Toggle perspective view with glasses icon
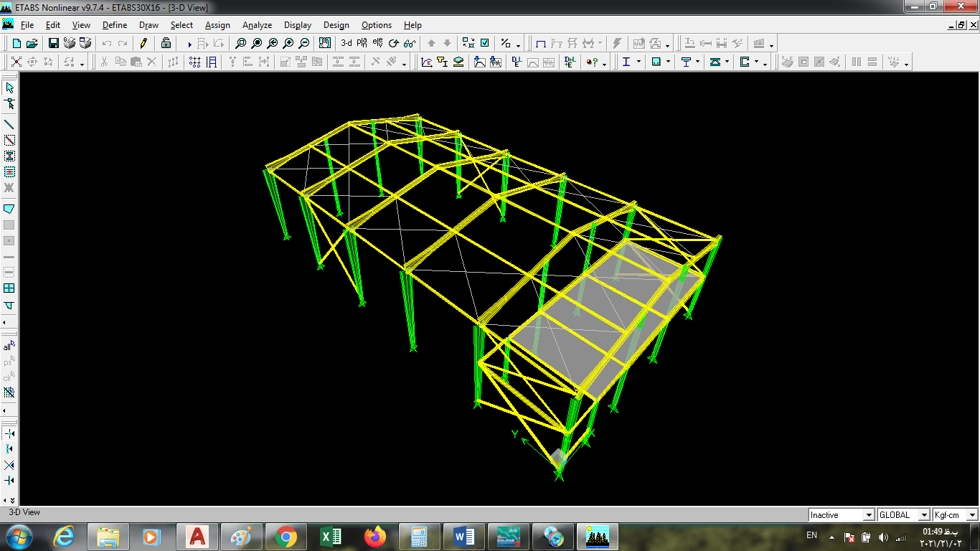The width and height of the screenshot is (980, 551). (410, 43)
